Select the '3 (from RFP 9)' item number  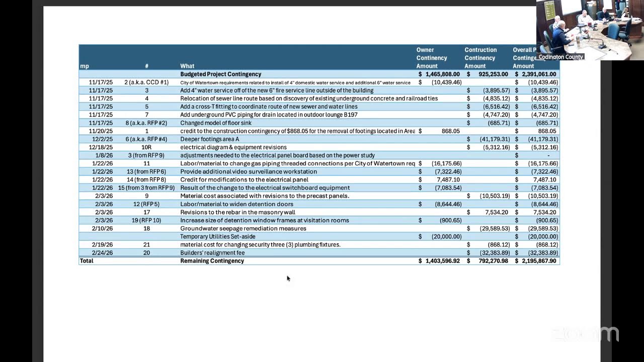pos(146,155)
